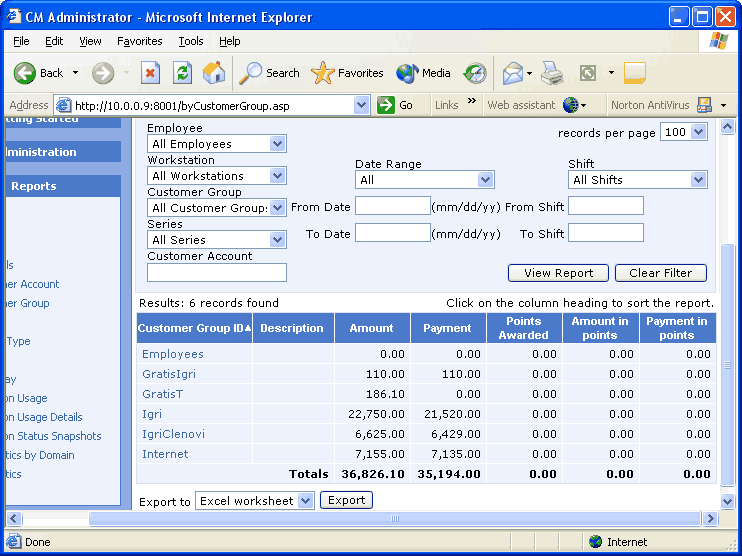
Task: Sort by Customer Group ID column
Action: tap(194, 328)
